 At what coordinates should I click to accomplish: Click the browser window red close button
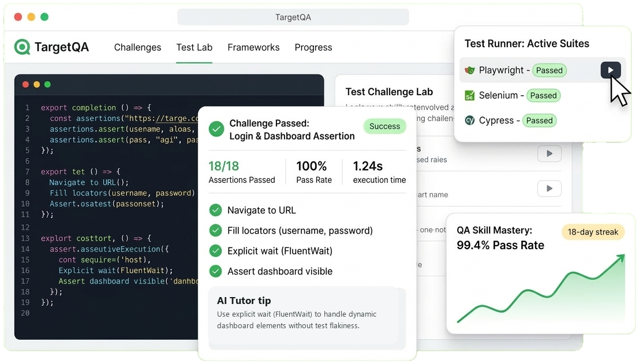tap(18, 17)
